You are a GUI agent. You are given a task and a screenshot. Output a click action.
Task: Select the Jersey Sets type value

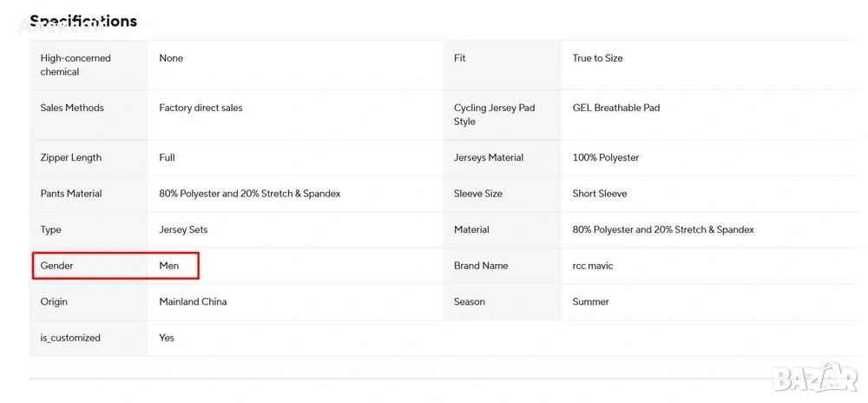pos(183,230)
